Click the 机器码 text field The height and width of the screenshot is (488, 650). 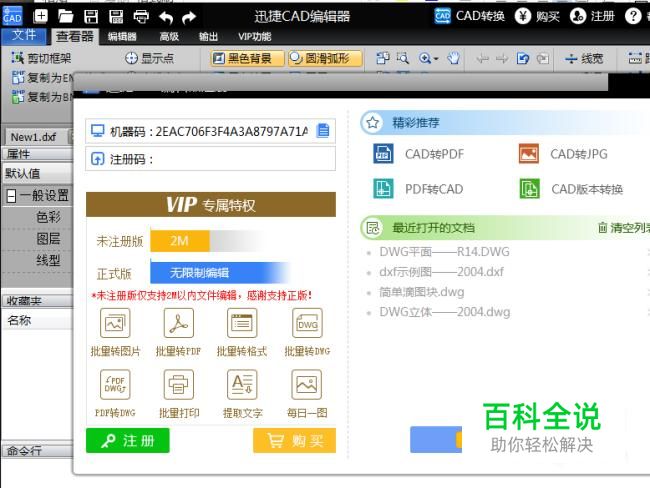(210, 131)
